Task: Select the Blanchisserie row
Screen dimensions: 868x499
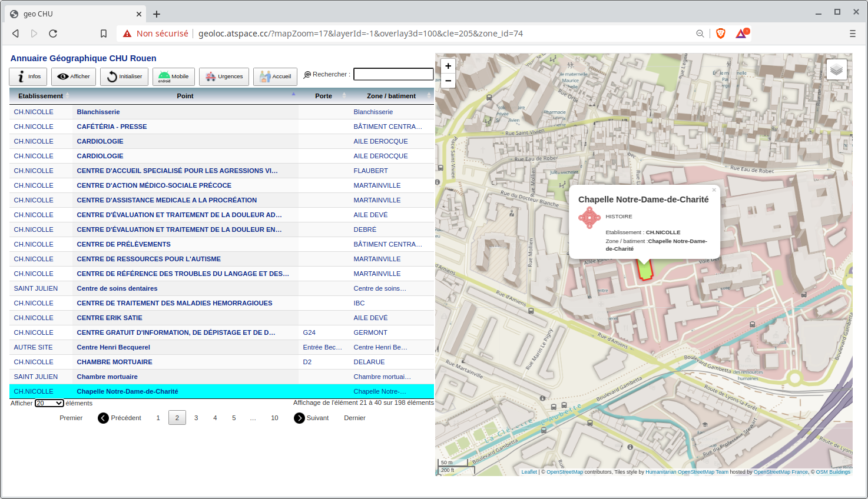Action: coord(221,112)
